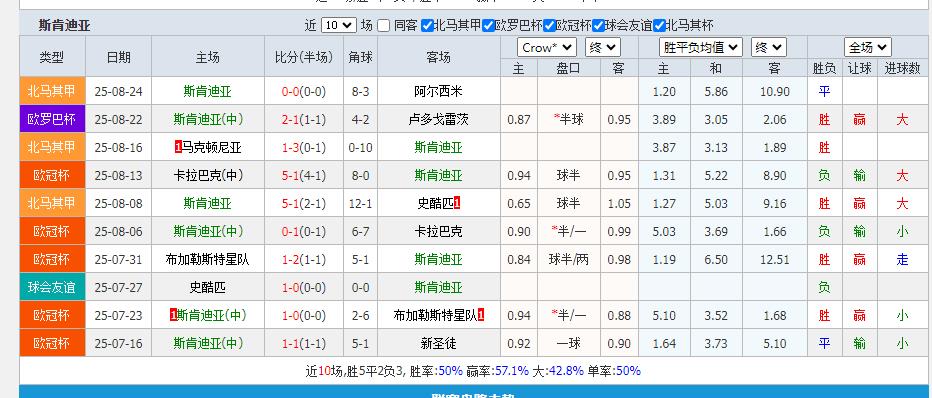Click 卡拉巴克(中) home team in 25-08-13 row
The width and height of the screenshot is (932, 398).
(x=208, y=175)
